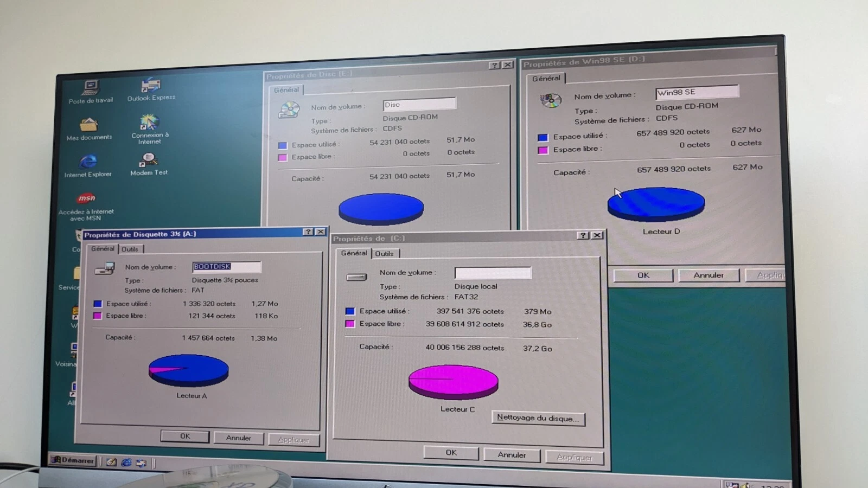Click the CD icon in Win98 SE window
The height and width of the screenshot is (488, 868).
551,100
